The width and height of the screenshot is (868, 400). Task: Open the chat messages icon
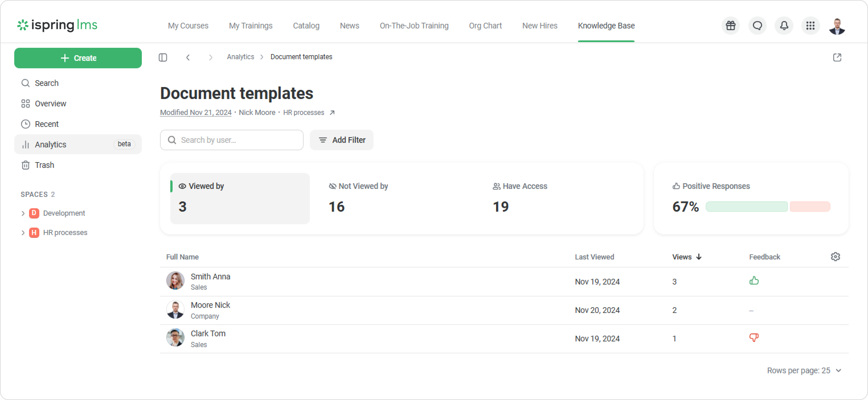(757, 26)
